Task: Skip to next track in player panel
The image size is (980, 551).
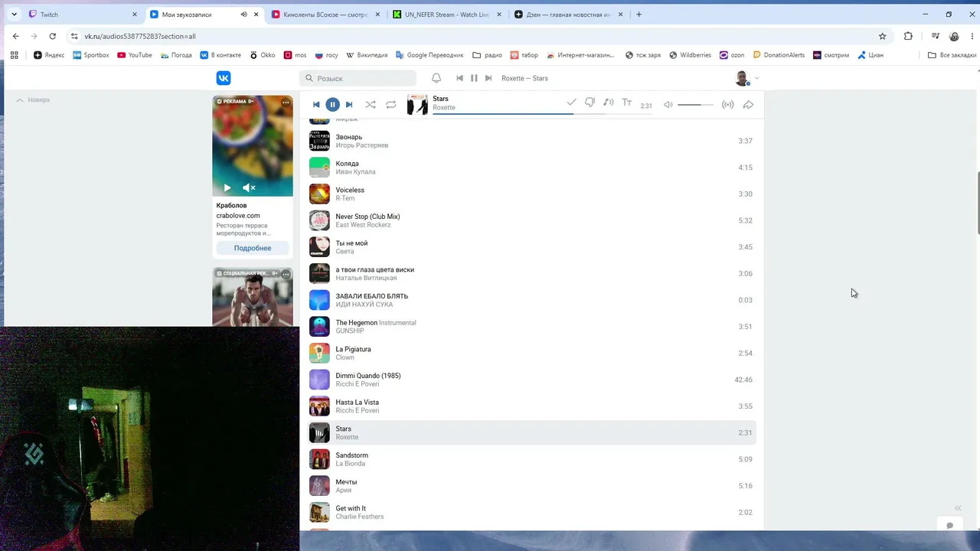Action: tap(349, 105)
